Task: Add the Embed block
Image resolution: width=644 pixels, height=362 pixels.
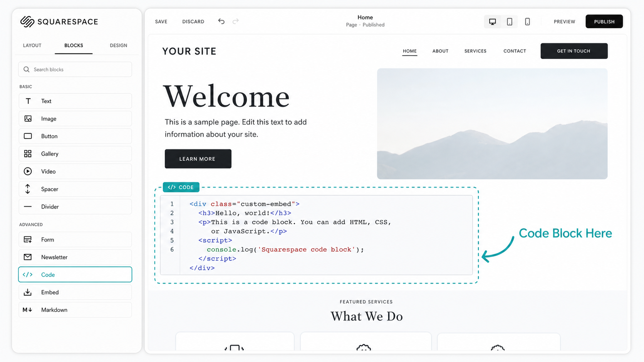Action: pos(75,292)
